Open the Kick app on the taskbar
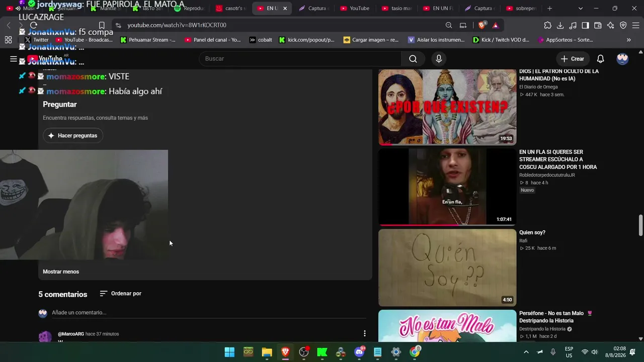This screenshot has width=644, height=362. 322,352
